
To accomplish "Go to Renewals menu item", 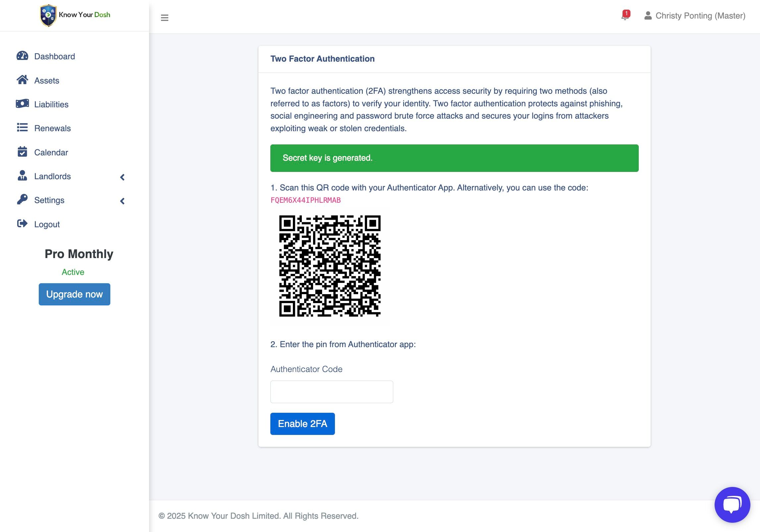I will click(52, 128).
